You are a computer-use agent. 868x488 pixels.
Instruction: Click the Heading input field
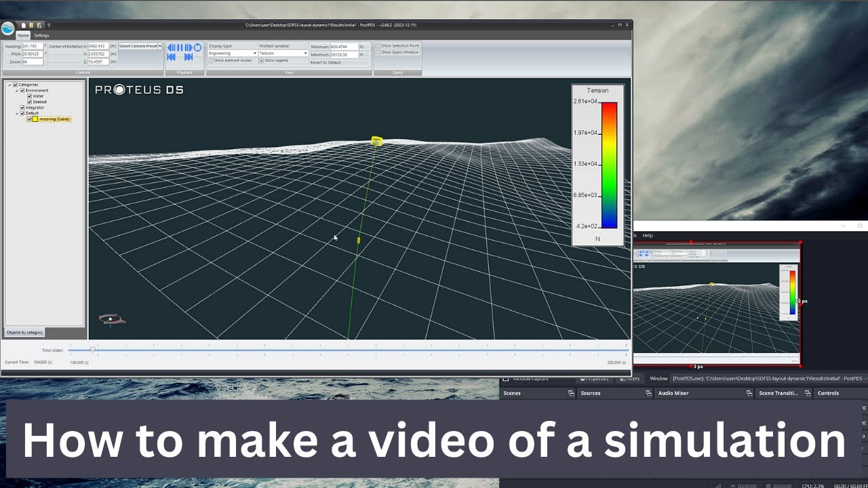tap(33, 46)
